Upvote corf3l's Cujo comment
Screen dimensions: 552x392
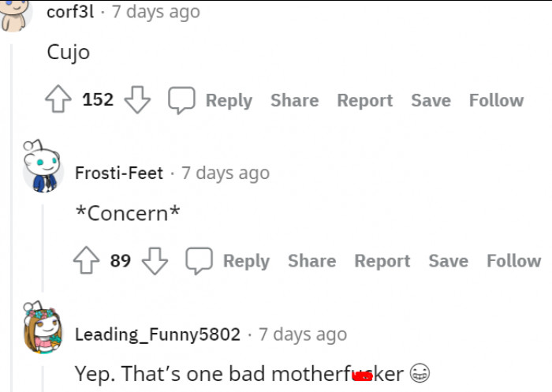(x=59, y=100)
